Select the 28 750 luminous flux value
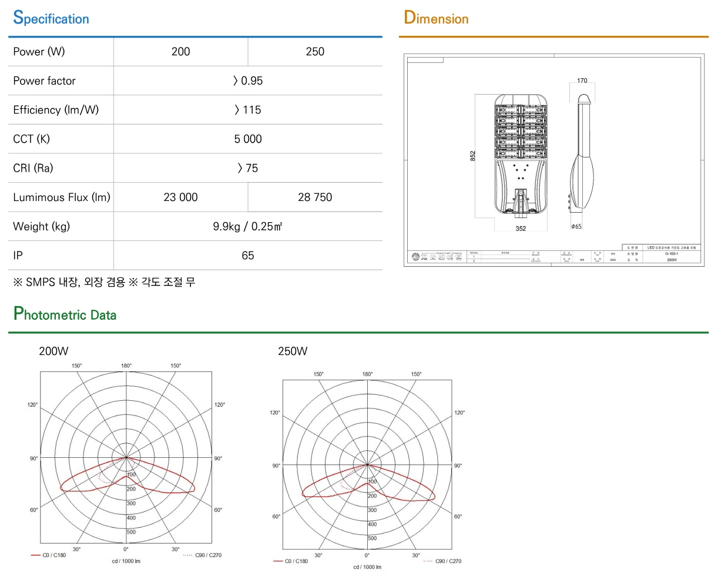The height and width of the screenshot is (583, 728). tap(315, 197)
